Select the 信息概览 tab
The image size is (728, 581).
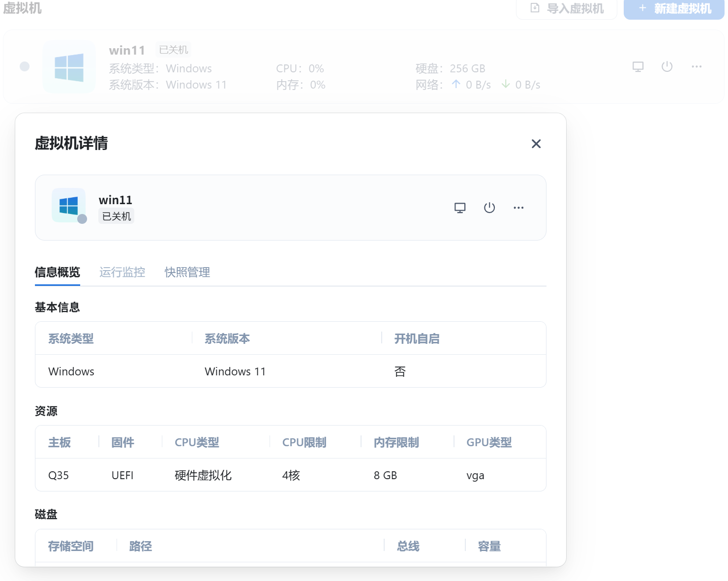[57, 272]
